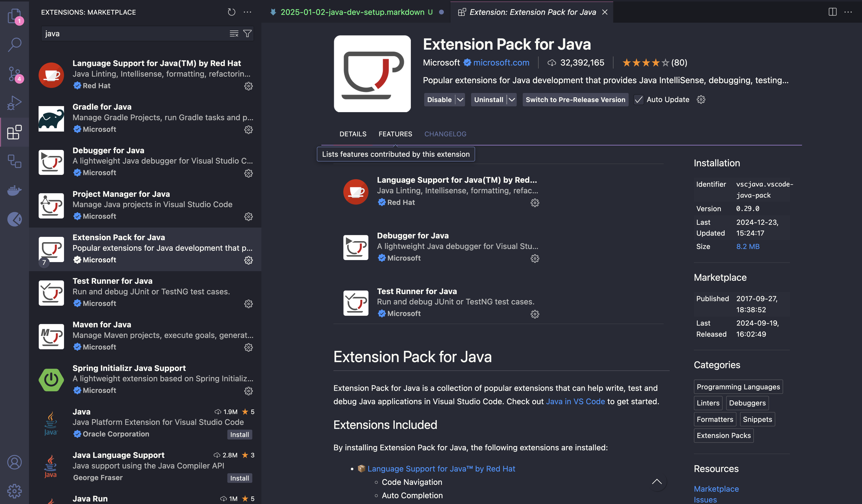Open manage gear for Project Manager for Java
862x504 pixels.
248,216
